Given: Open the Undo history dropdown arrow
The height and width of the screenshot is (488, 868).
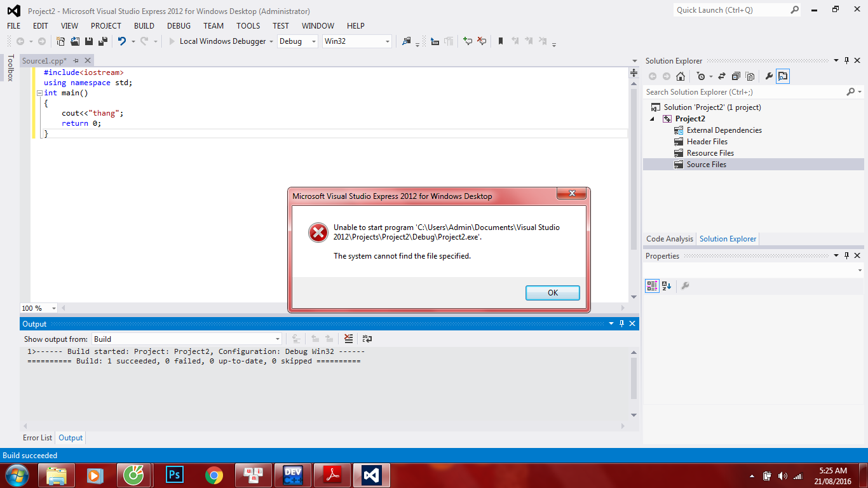Looking at the screenshot, I should tap(133, 42).
